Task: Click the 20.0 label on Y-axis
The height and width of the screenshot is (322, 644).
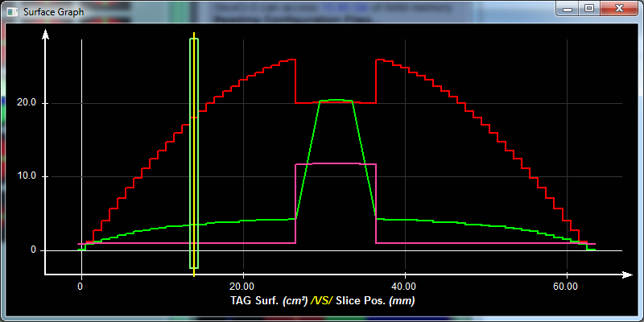Action: click(x=27, y=103)
